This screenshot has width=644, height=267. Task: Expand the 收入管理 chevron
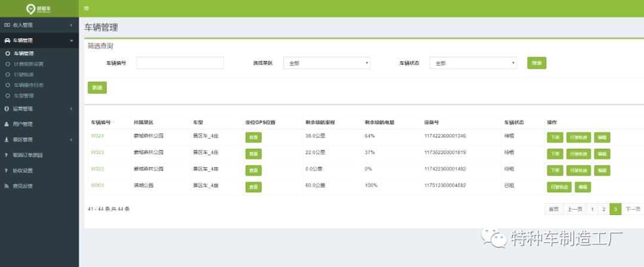point(71,25)
